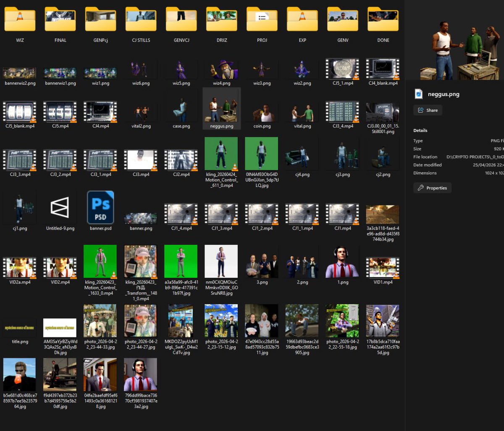Select the wiz5.png thumbnail
The height and width of the screenshot is (431, 504).
coord(181,70)
